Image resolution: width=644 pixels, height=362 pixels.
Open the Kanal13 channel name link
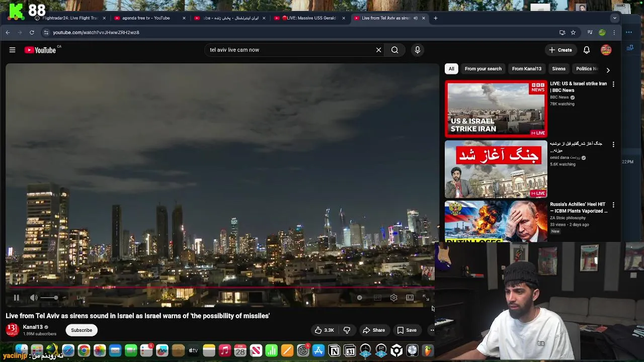[x=33, y=327]
